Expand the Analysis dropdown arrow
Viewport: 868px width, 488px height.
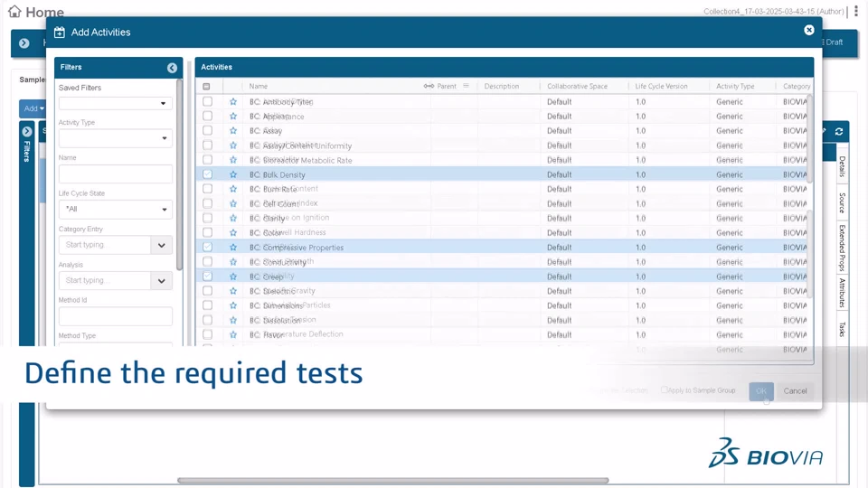point(162,280)
